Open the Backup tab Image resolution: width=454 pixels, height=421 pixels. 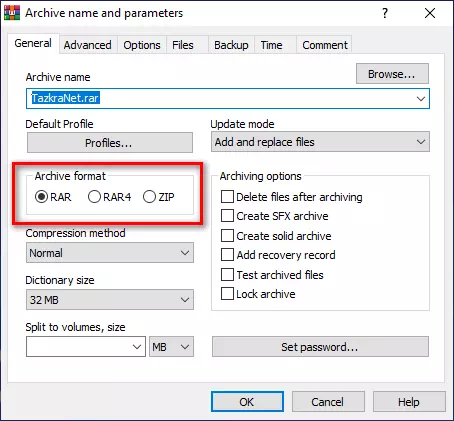231,45
